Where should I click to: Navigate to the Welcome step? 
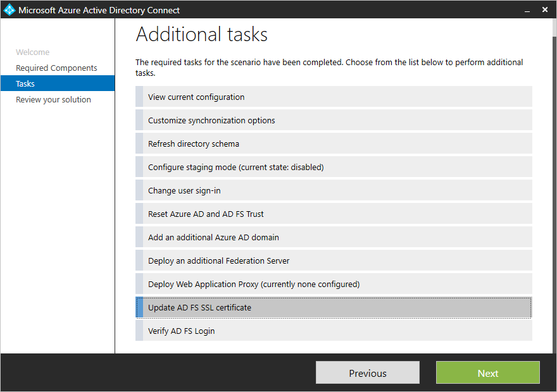point(33,52)
